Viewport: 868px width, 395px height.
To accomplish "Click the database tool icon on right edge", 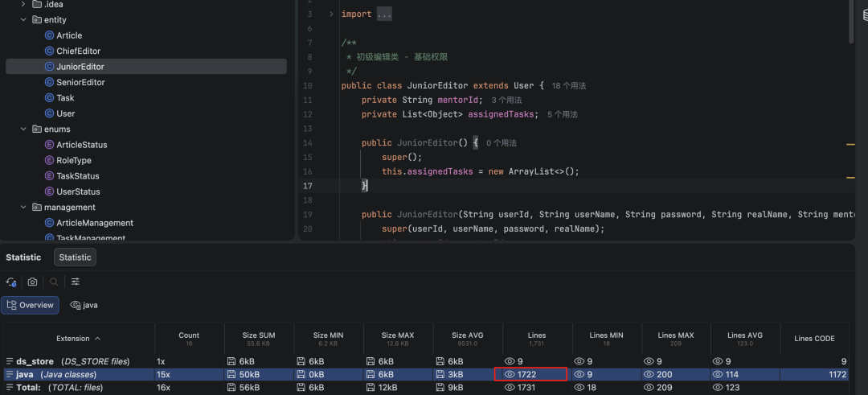I will tap(865, 16).
